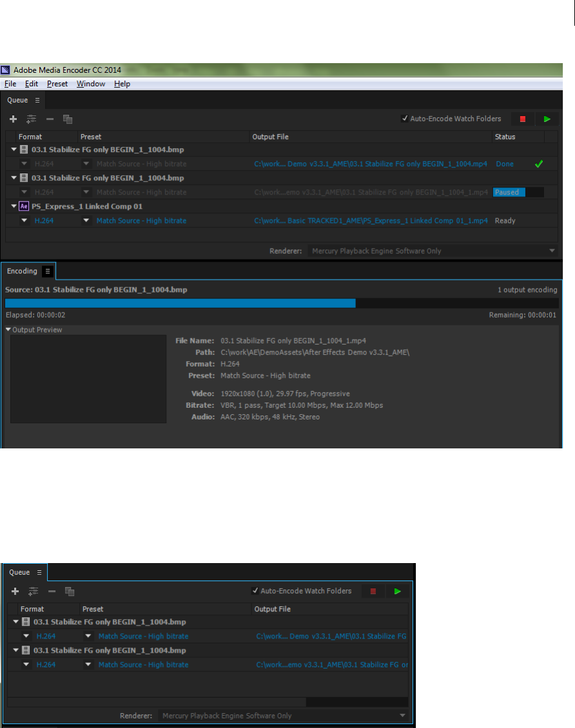Click film icon of second source in lower Queue
575x728 pixels.
tap(26, 650)
